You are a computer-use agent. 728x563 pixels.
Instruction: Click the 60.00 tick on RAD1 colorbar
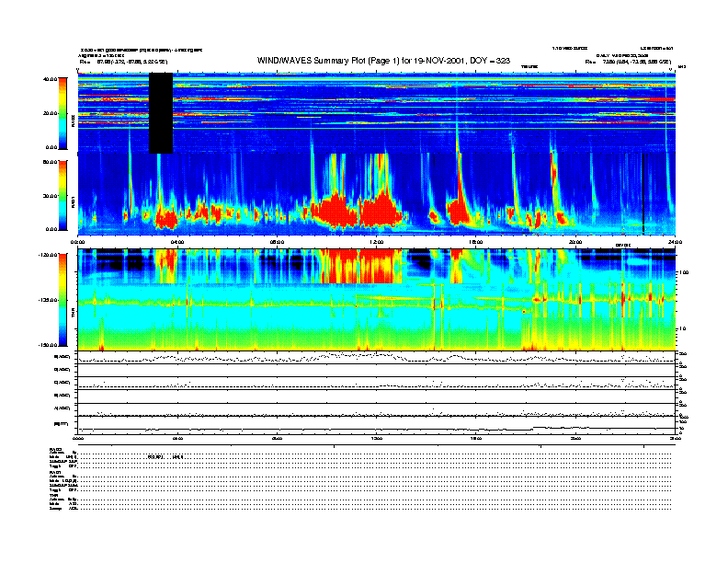50,162
